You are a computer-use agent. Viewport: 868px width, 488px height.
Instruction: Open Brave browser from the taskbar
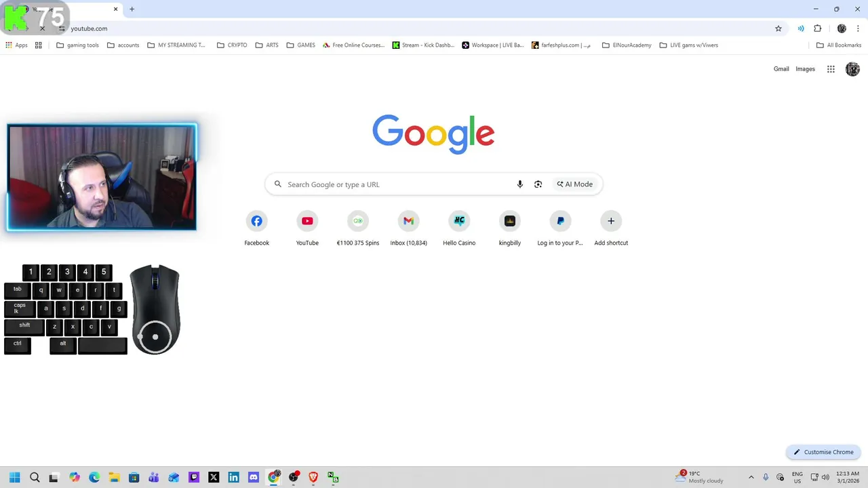(313, 477)
